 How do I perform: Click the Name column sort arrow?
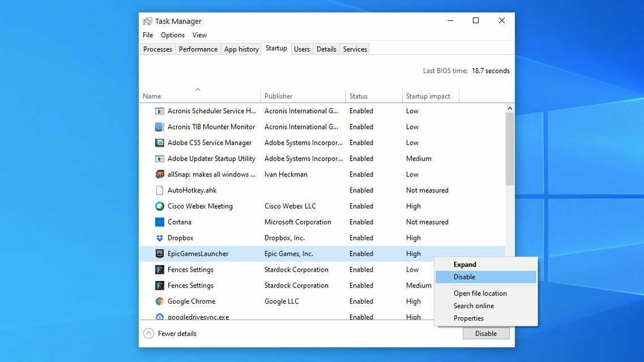(198, 89)
